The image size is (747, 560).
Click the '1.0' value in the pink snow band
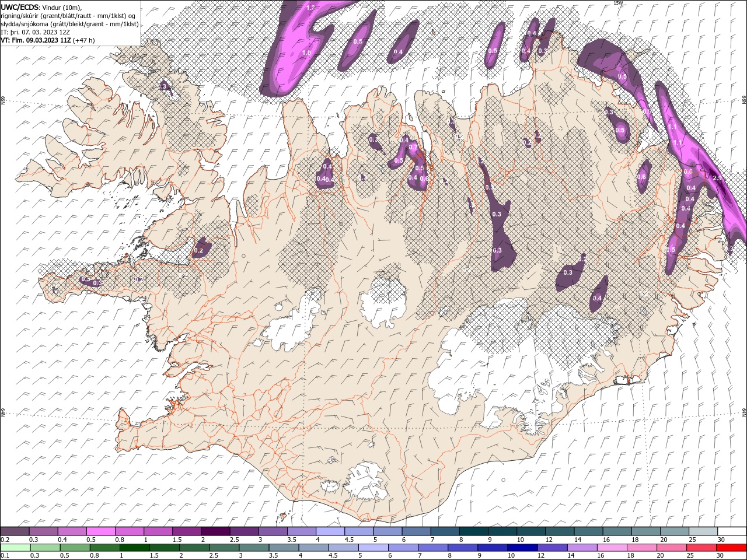point(306,52)
